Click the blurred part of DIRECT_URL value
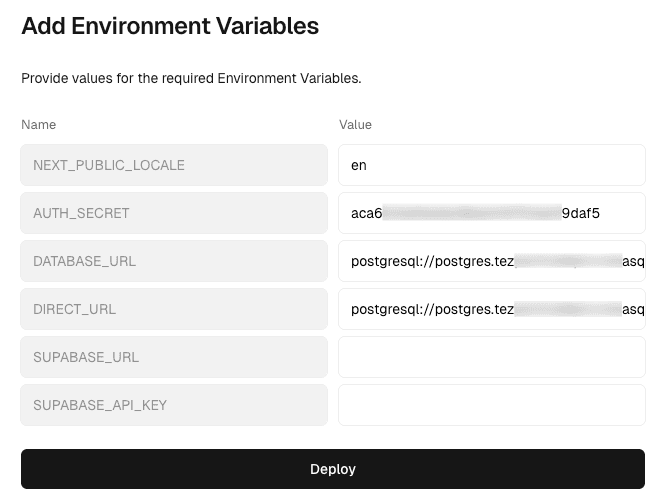This screenshot has width=660, height=500. (567, 309)
